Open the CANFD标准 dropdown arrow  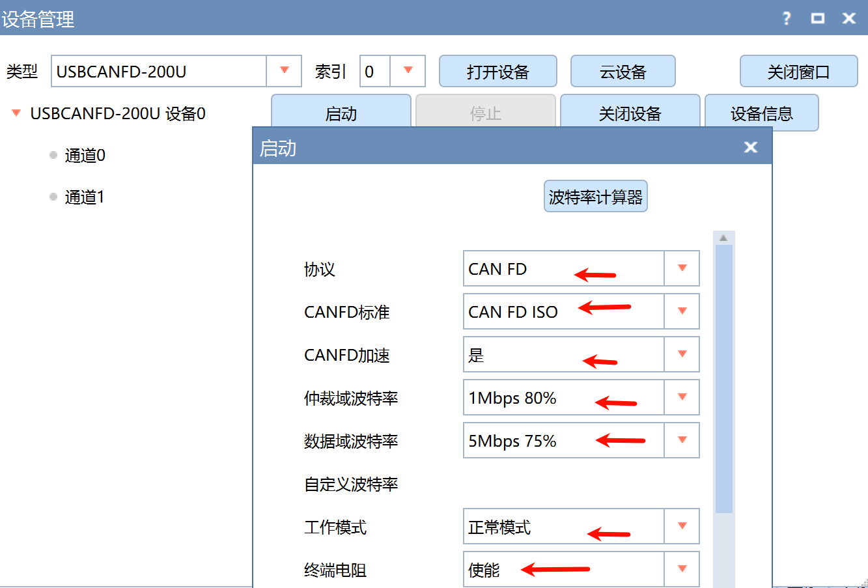pyautogui.click(x=682, y=311)
